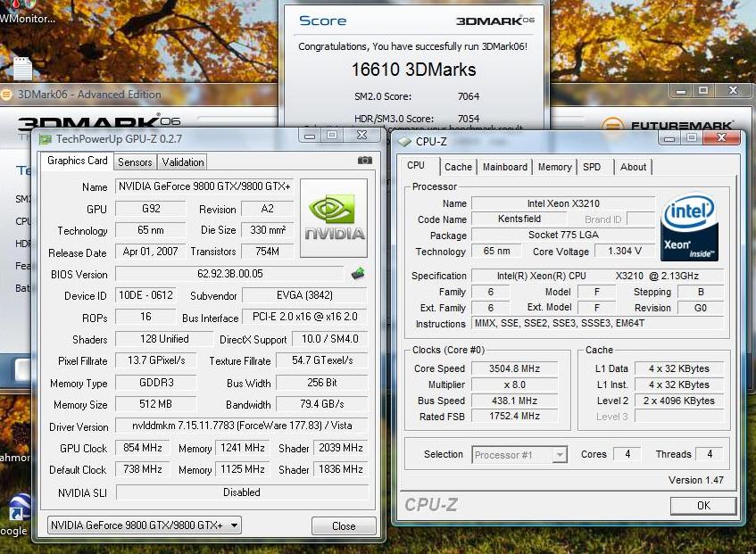Switch to the Sensors tab in GPU-Z
This screenshot has height=554, width=756.
(135, 162)
